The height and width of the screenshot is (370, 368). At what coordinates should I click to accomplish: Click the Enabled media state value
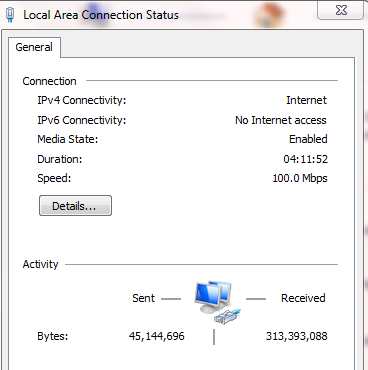308,139
